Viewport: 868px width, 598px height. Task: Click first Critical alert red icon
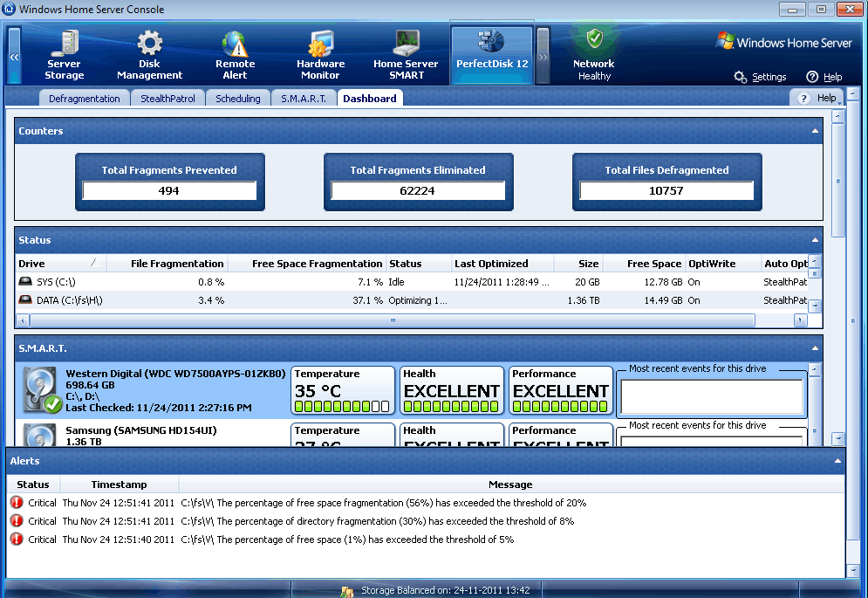(17, 503)
